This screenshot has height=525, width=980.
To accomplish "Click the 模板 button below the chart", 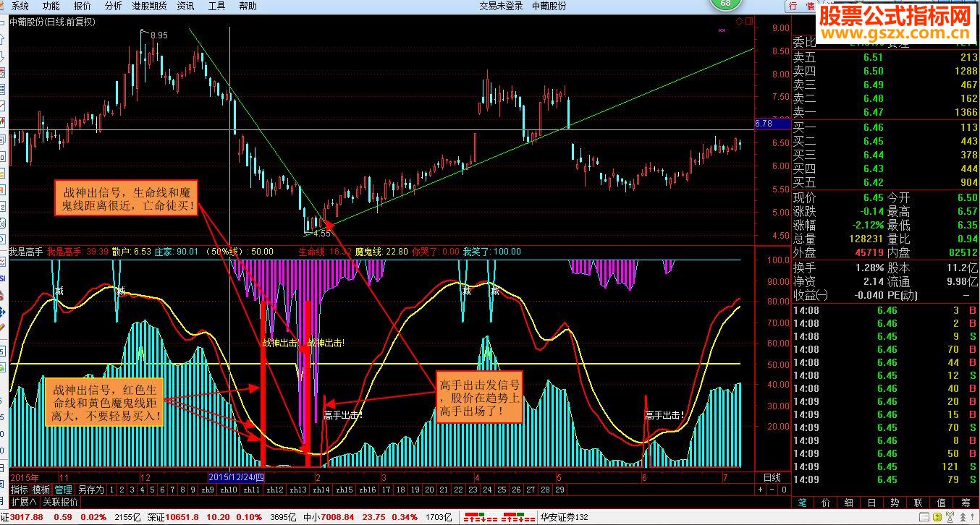I will pos(41,490).
